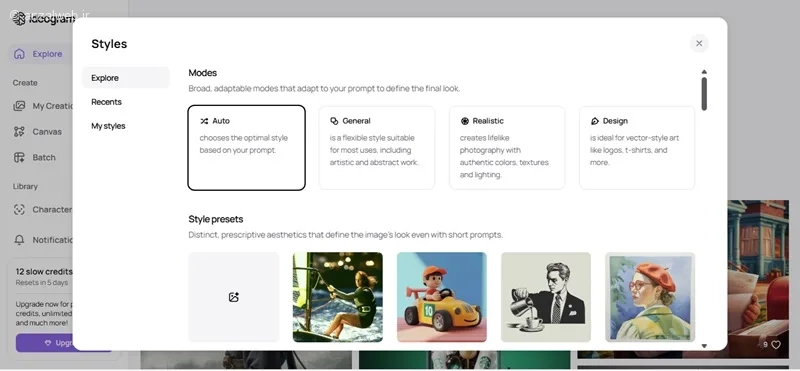This screenshot has height=371, width=800.
Task: Choose the windsurfer photo style preset
Action: click(338, 297)
